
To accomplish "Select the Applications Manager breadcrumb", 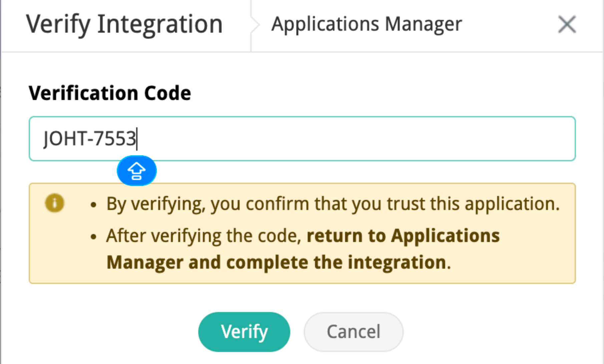I will [x=366, y=24].
